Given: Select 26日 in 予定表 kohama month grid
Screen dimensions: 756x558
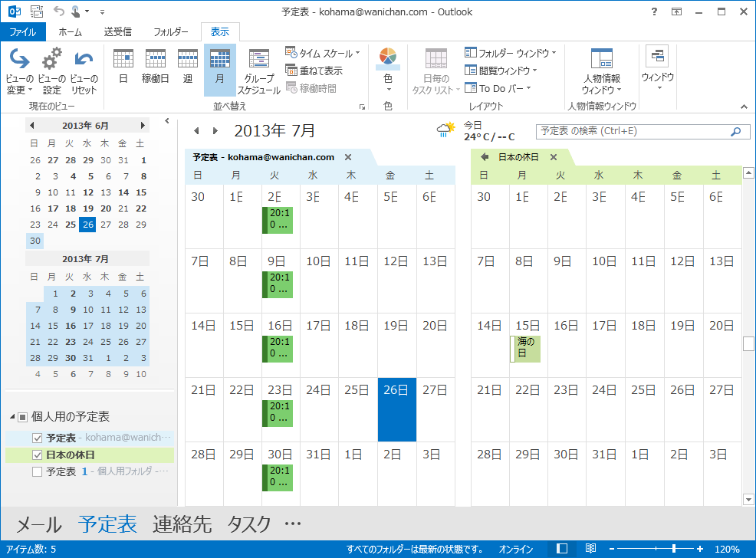Looking at the screenshot, I should coord(397,409).
